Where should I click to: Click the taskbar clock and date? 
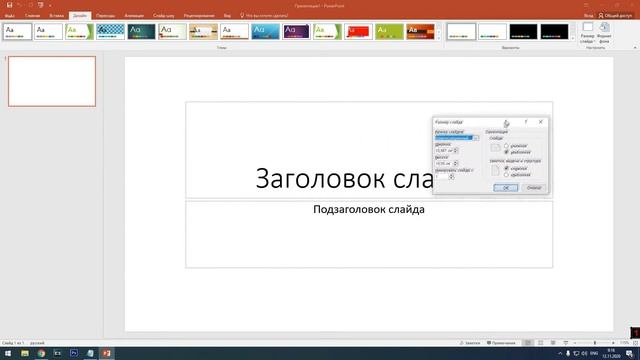click(x=611, y=353)
